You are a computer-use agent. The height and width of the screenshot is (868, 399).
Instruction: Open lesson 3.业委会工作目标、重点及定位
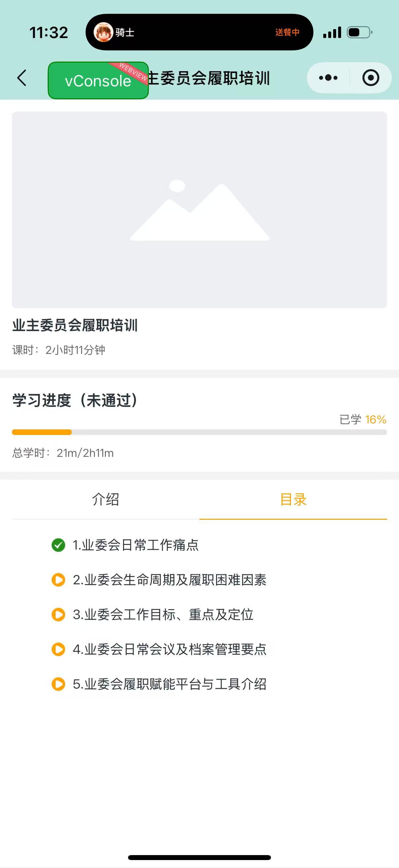pyautogui.click(x=163, y=615)
